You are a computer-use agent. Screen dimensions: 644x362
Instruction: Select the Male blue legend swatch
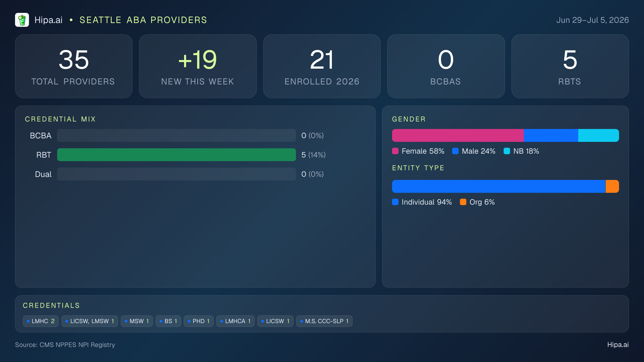(x=455, y=151)
